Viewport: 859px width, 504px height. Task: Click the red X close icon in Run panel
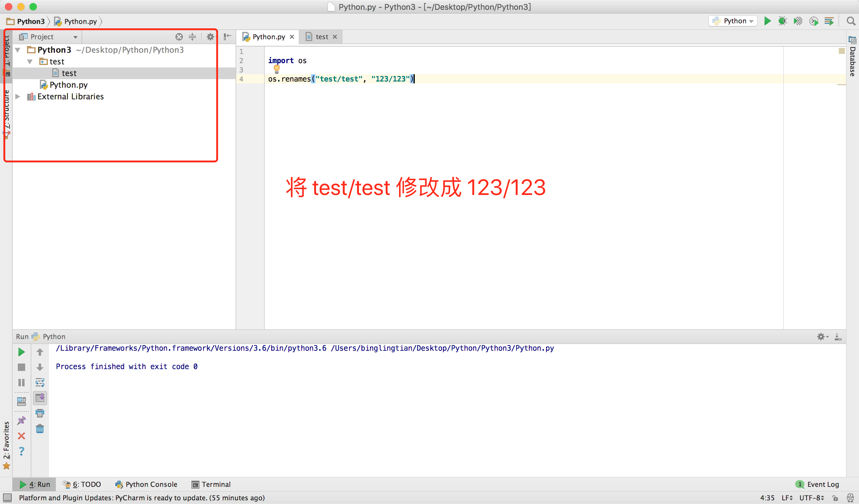21,436
